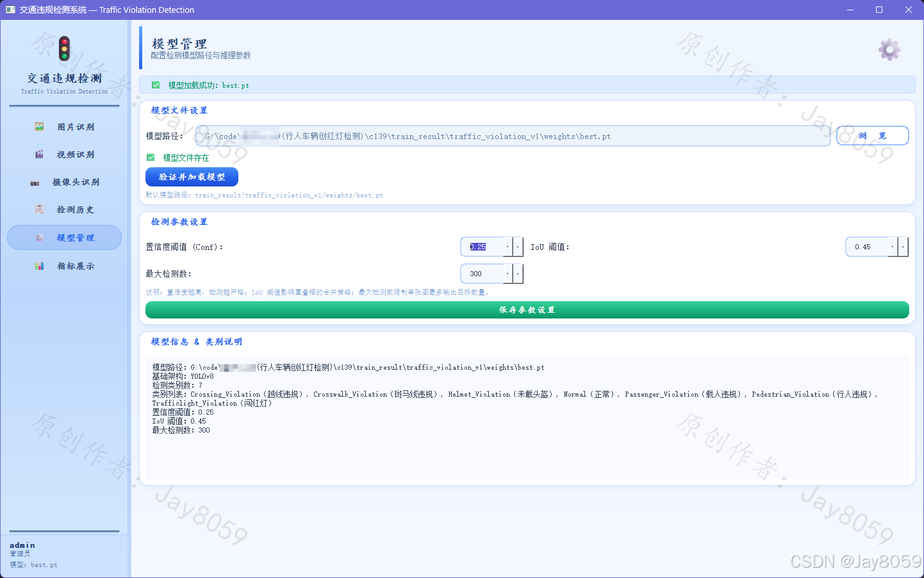Click left stepper button of IoU 阈值 spinbox
This screenshot has width=924, height=578.
(x=893, y=247)
